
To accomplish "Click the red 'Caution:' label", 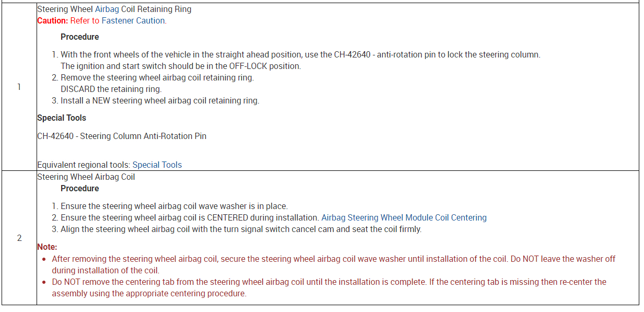I will click(52, 20).
